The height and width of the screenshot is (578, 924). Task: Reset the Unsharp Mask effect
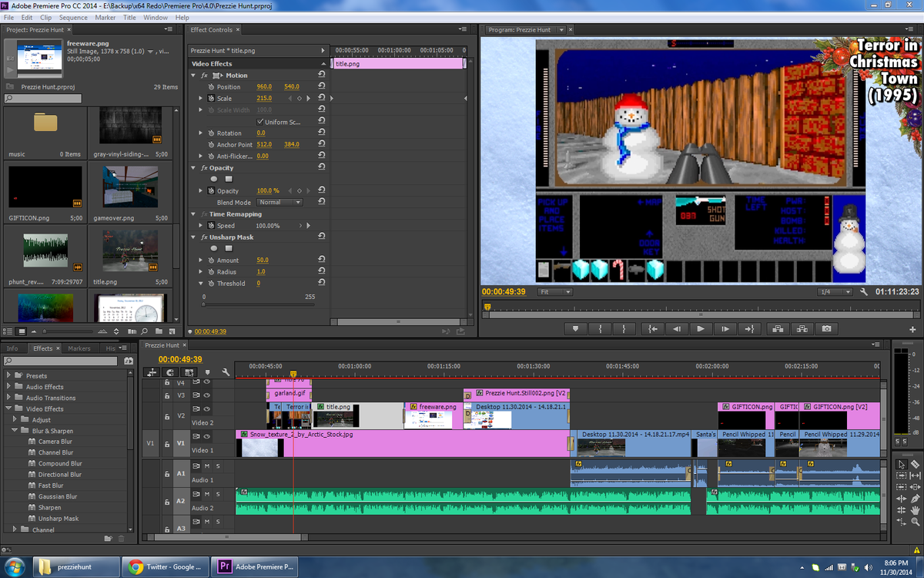click(321, 237)
